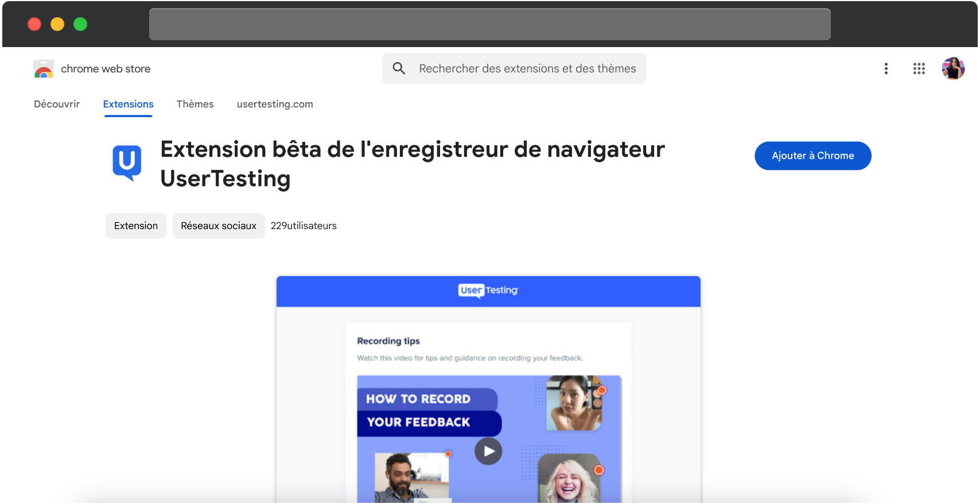The height and width of the screenshot is (504, 980).
Task: Click the UserTesting logo in screenshot banner
Action: click(488, 290)
